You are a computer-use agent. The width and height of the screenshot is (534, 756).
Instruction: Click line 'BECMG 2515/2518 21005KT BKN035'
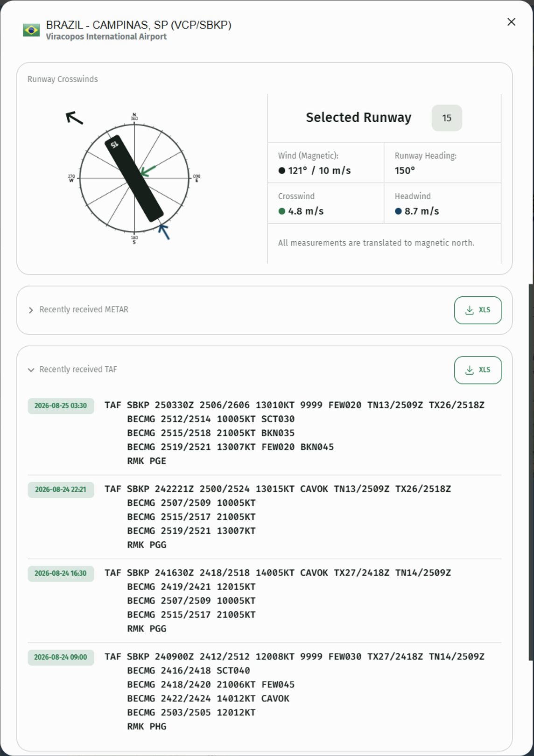211,433
